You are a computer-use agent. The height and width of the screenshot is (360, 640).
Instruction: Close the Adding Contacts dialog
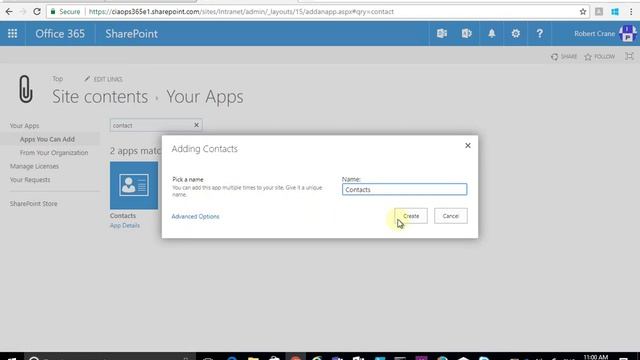click(x=468, y=146)
